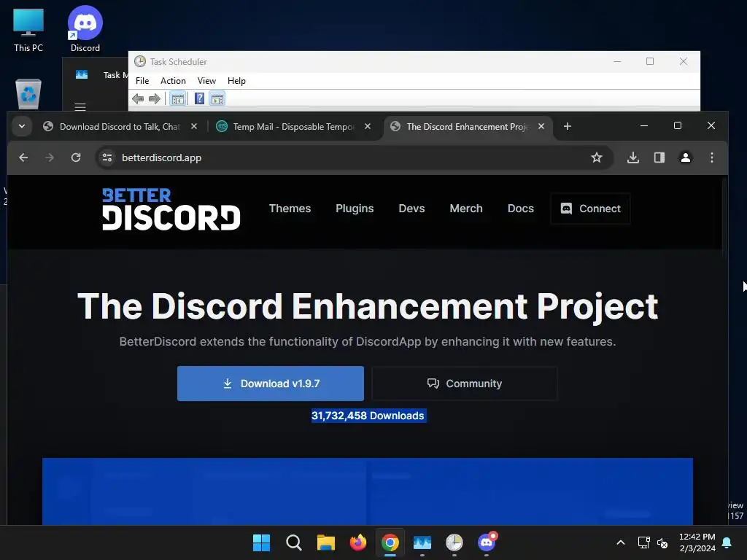747x560 pixels.
Task: Open taskbar Search icon
Action: tap(293, 542)
